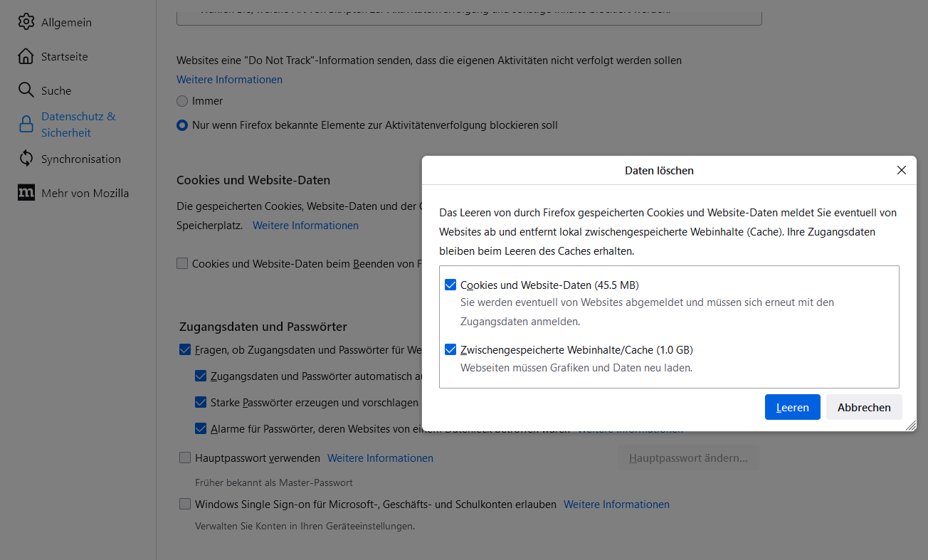928x560 pixels.
Task: Enable Hauptpasswort verwenden checkbox
Action: coord(185,458)
